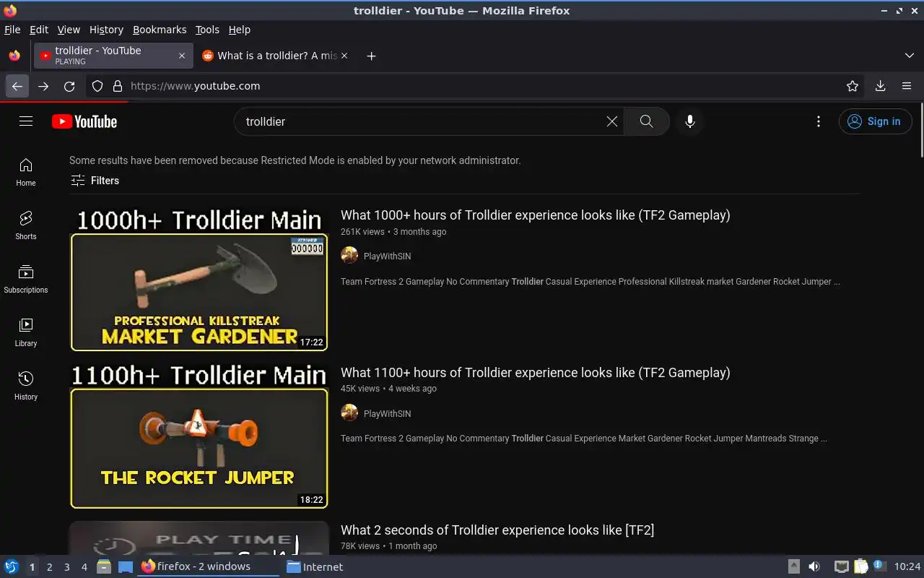Open 'What 2 seconds of Trolldier' video title

click(x=497, y=530)
